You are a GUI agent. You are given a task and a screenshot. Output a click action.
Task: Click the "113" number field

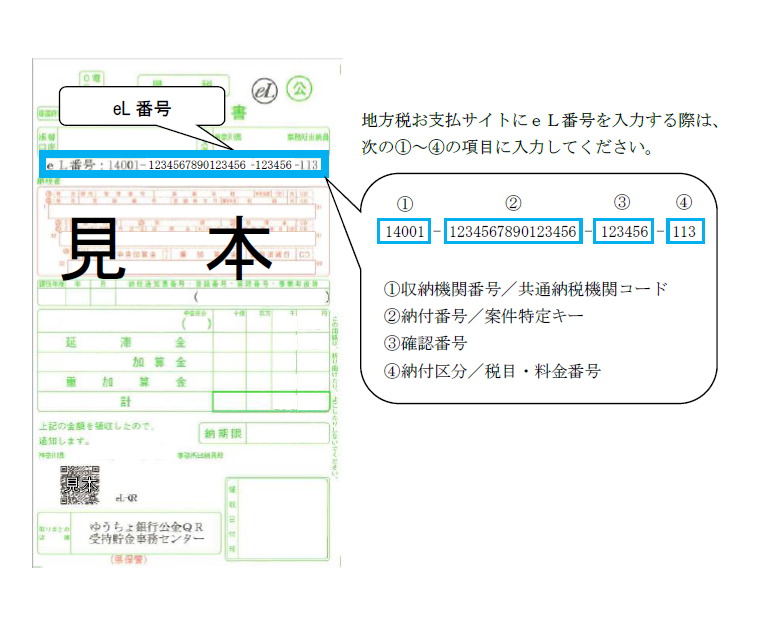685,231
